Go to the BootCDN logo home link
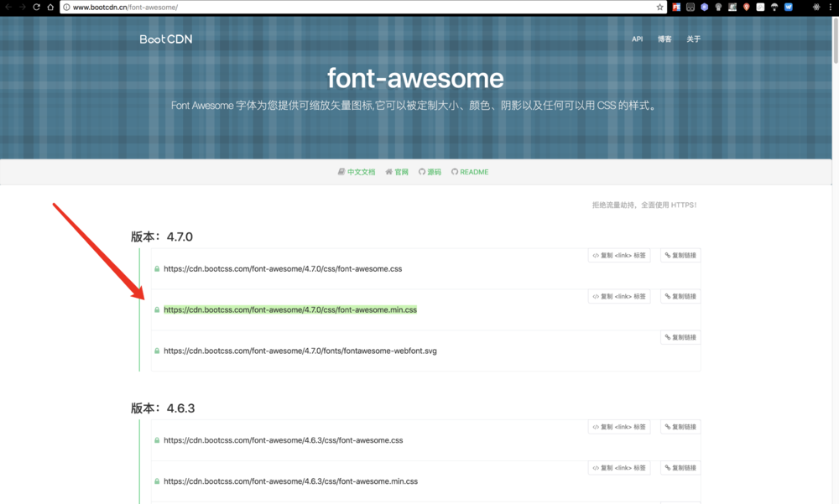 pyautogui.click(x=166, y=39)
